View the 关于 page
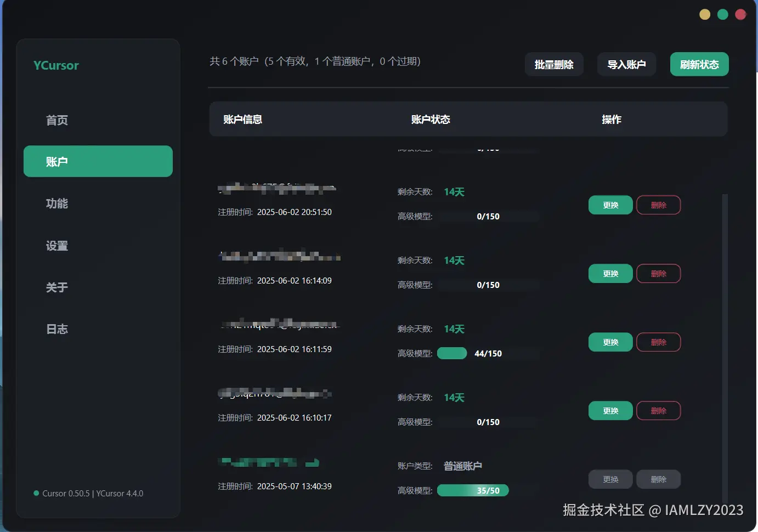758x532 pixels. tap(56, 287)
